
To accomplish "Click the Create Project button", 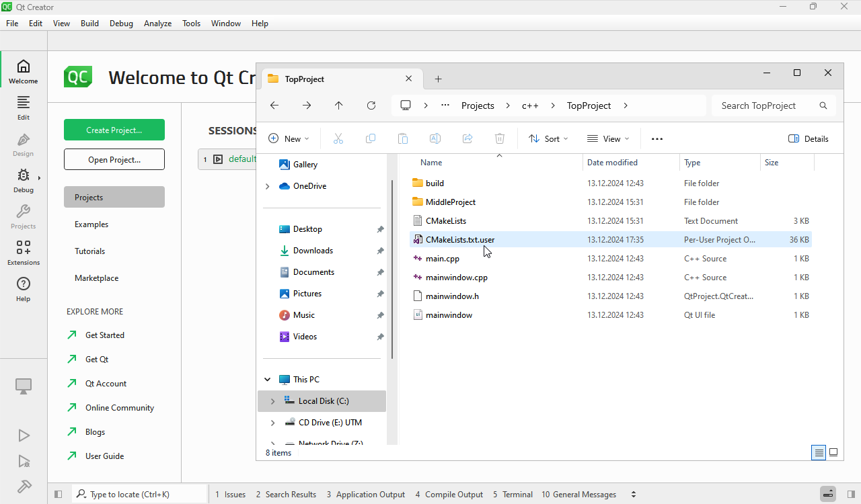I will tap(114, 130).
